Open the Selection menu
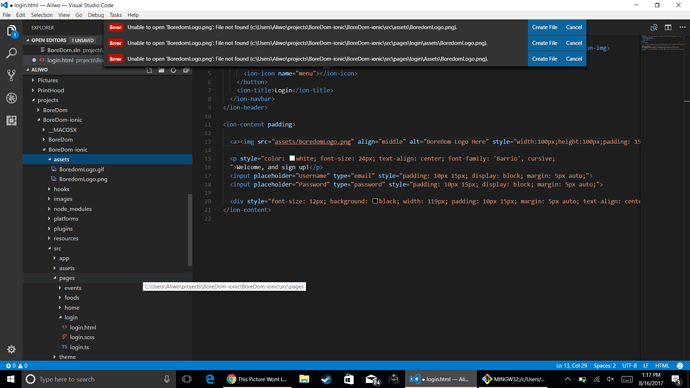The image size is (690, 388). click(x=41, y=15)
